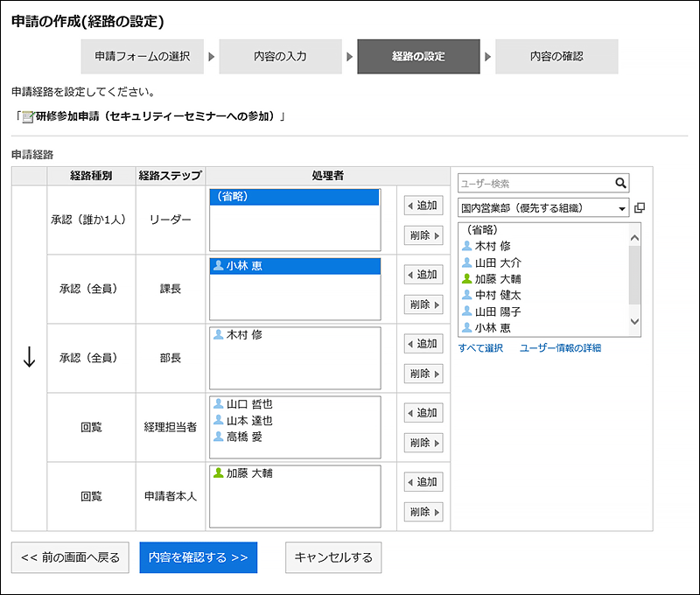The height and width of the screenshot is (595, 700).
Task: Click 追加 for 経理担当者 step
Action: coord(423,413)
